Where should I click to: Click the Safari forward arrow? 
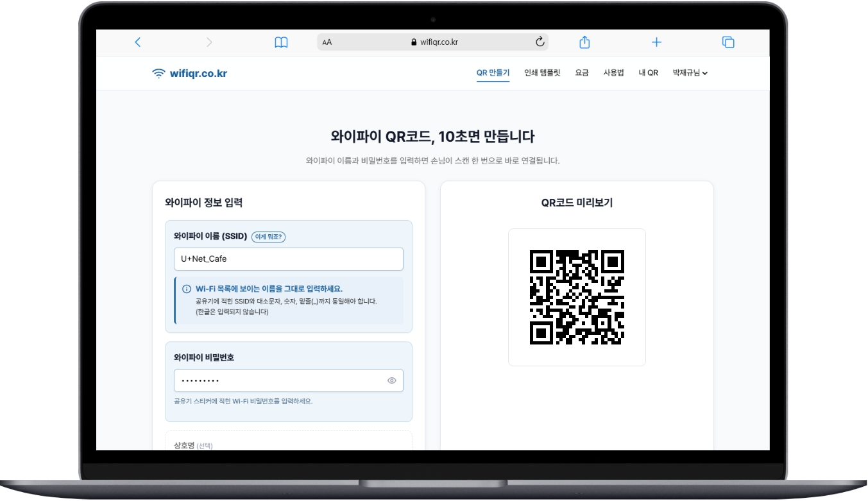point(209,42)
